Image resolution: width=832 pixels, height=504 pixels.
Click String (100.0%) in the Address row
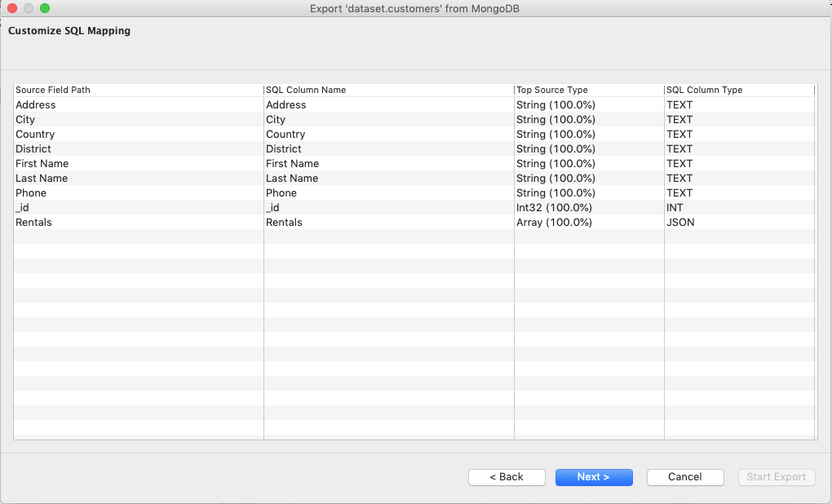coord(589,104)
